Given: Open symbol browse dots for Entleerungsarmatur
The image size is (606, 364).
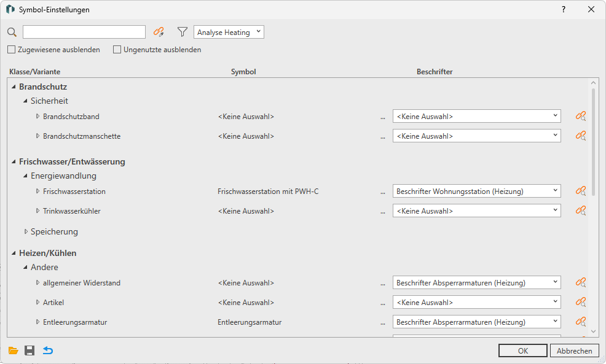Looking at the screenshot, I should [x=383, y=323].
